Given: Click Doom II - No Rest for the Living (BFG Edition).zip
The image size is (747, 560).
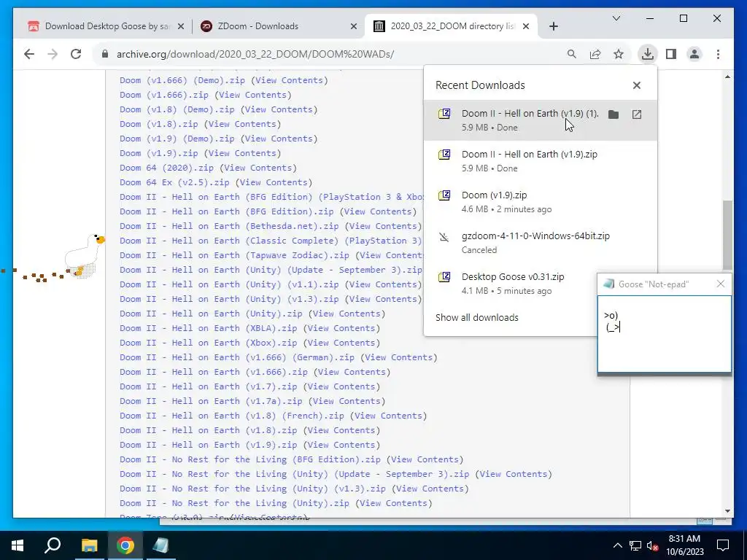Looking at the screenshot, I should [x=250, y=459].
